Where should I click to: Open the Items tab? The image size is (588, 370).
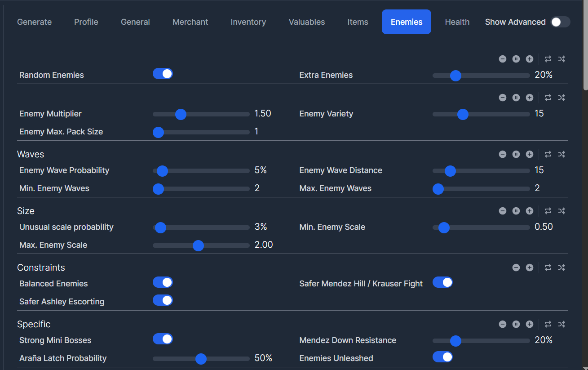358,22
